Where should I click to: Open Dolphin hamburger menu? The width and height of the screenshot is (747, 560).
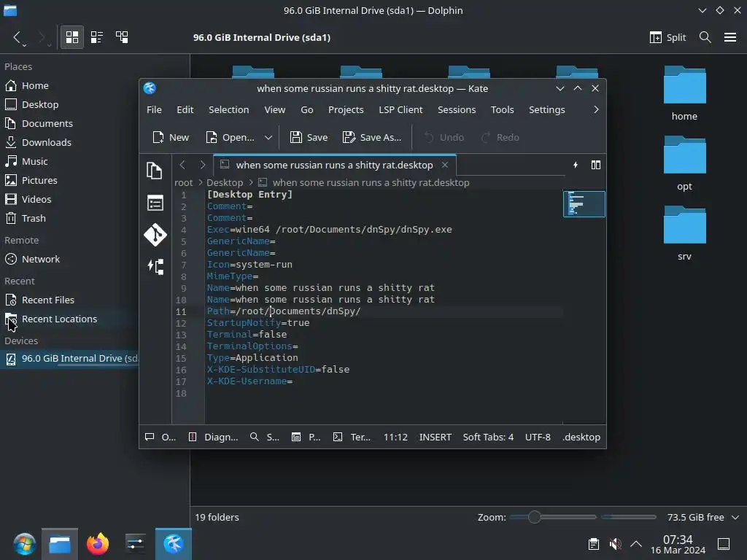point(729,37)
